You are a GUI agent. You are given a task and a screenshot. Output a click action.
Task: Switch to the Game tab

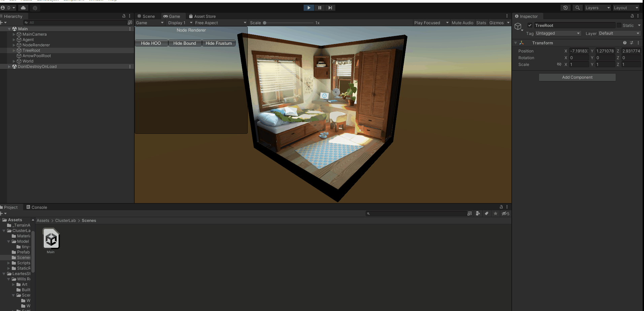point(172,16)
